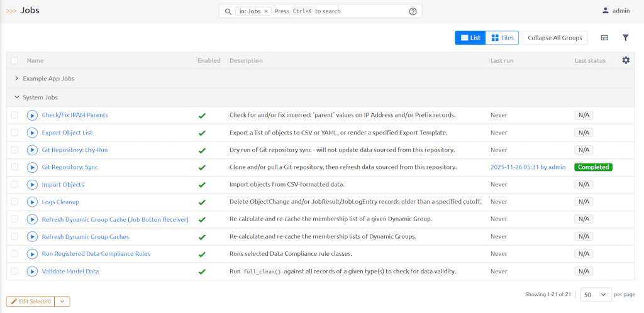Click the admin user icon

[606, 11]
